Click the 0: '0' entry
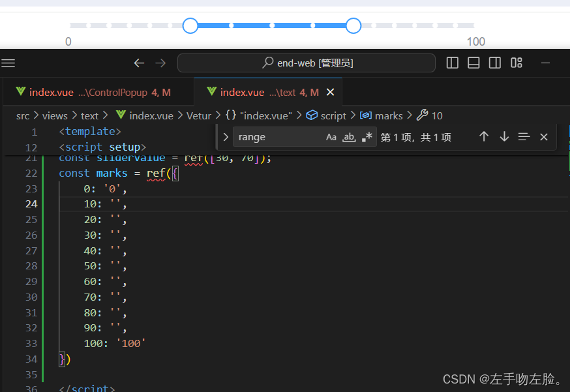This screenshot has height=392, width=570. click(105, 188)
